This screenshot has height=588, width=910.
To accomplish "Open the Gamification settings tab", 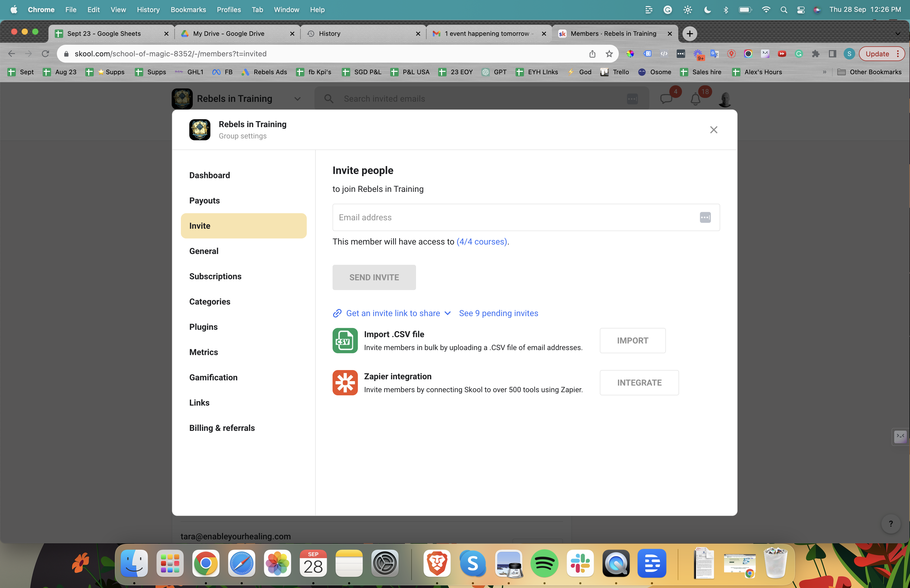I will click(x=213, y=377).
